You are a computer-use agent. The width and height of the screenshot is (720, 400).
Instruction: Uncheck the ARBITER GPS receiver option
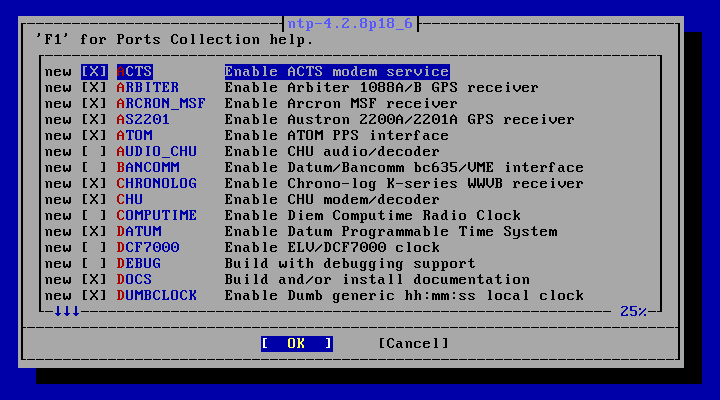coord(94,88)
